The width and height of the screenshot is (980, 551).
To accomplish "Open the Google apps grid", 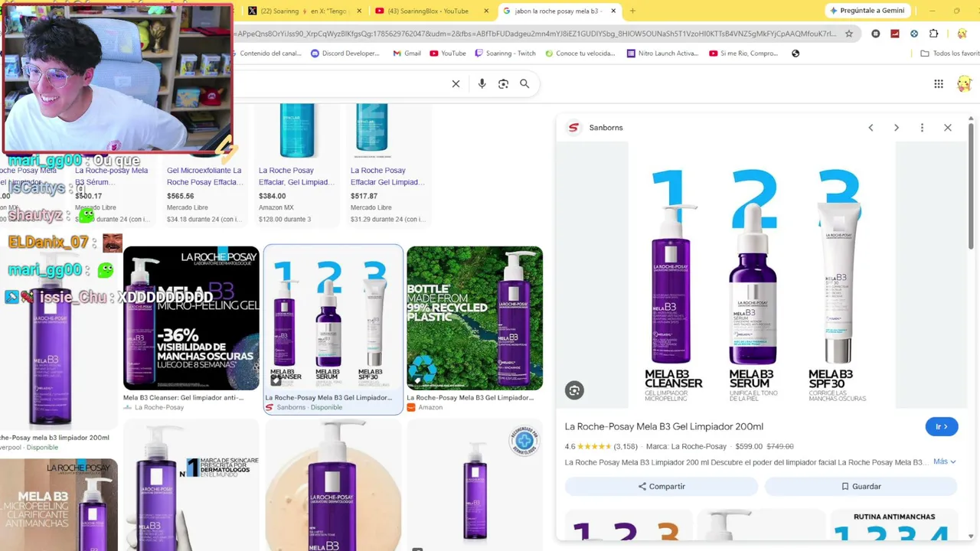I will pyautogui.click(x=939, y=83).
